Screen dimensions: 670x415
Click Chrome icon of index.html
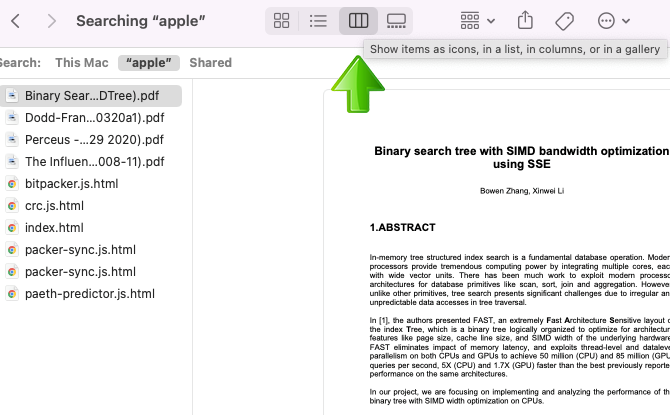tap(12, 228)
